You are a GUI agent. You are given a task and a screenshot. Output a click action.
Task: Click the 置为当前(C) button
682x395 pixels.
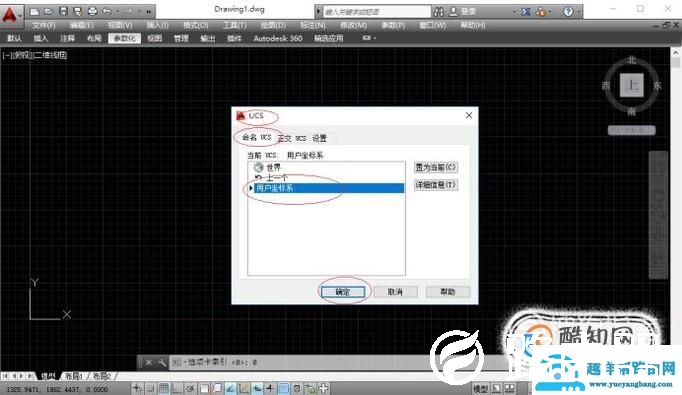click(x=435, y=167)
